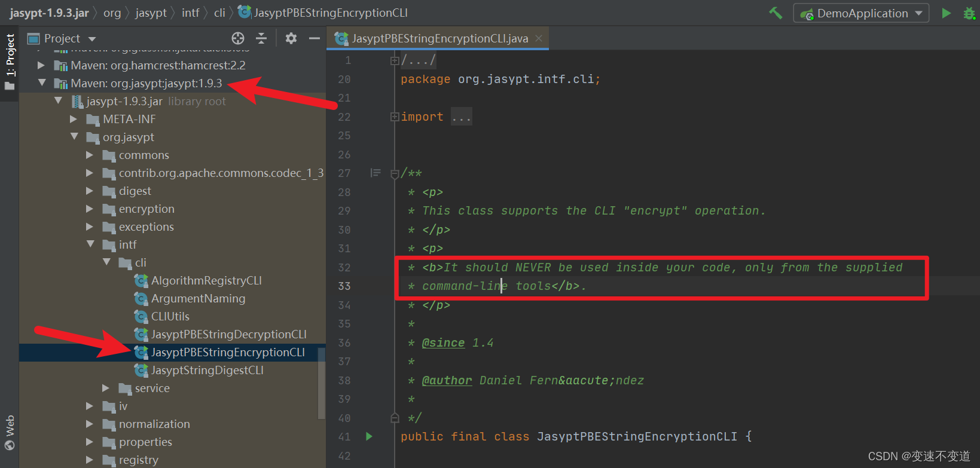The image size is (980, 468).
Task: Click the @since Javadoc tag
Action: [443, 342]
